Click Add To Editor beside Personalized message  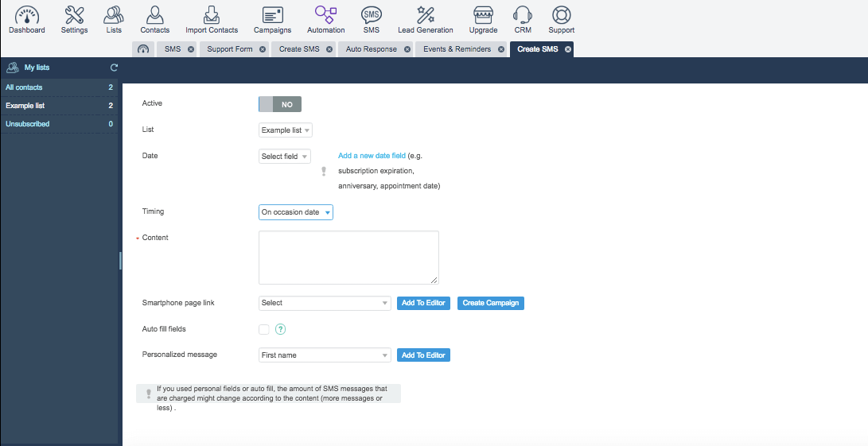(x=423, y=355)
